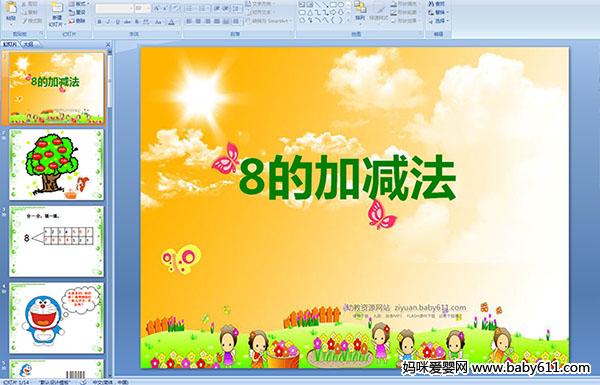Image resolution: width=600 pixels, height=385 pixels.
Task: Expand the slide Layout dropdown
Action: (80, 4)
